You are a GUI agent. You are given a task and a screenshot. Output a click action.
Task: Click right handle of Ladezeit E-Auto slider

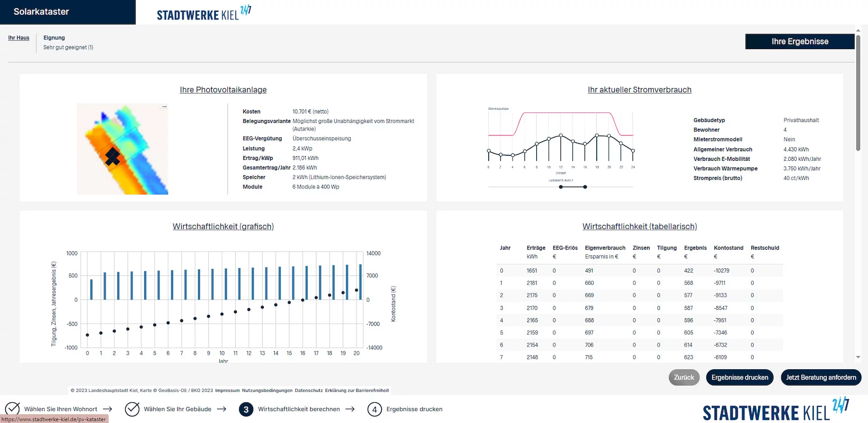585,187
